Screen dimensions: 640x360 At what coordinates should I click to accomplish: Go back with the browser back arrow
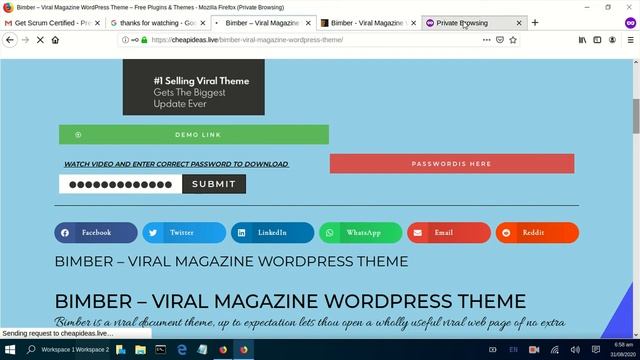pos(10,40)
